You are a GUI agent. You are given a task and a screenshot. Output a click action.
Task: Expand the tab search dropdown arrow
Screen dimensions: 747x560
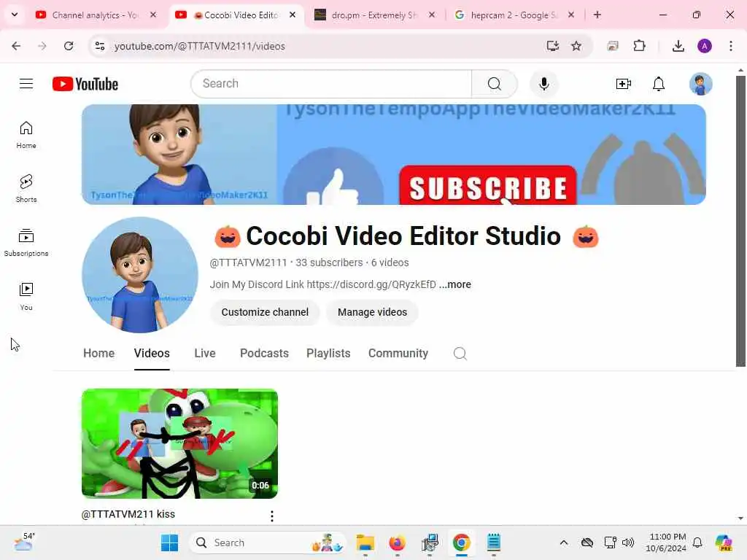point(15,15)
